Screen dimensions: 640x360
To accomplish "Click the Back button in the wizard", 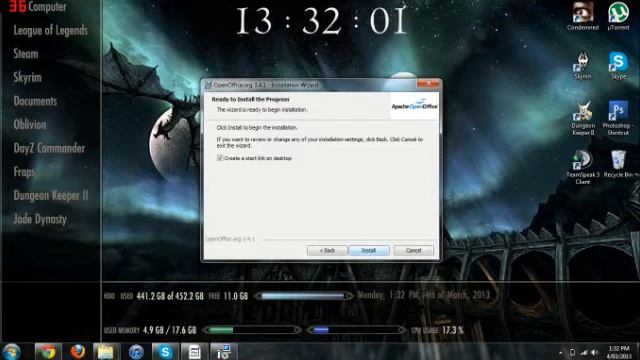I will pos(327,250).
